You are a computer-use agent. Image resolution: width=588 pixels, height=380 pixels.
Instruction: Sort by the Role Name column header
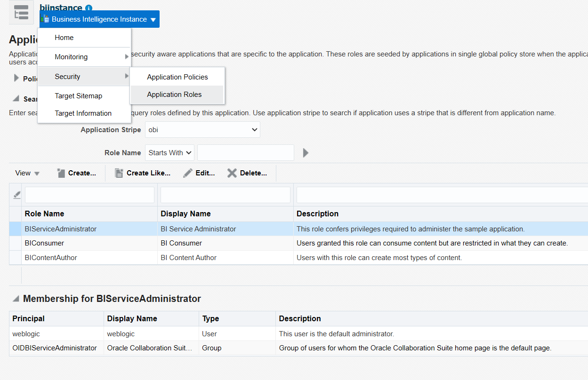(44, 214)
